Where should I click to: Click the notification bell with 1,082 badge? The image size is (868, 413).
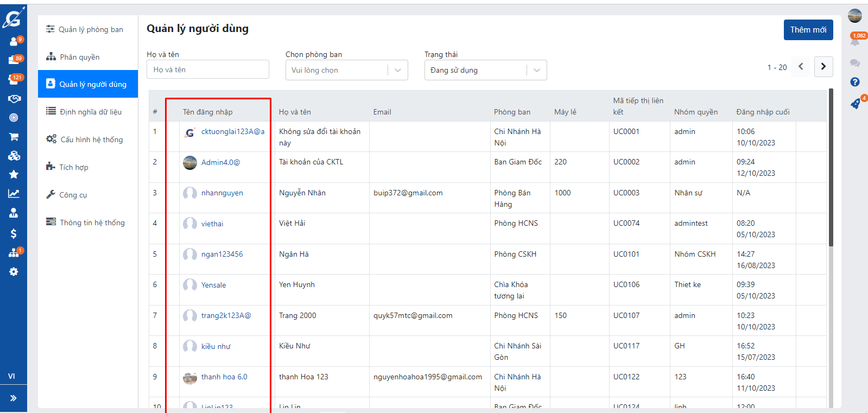pyautogui.click(x=855, y=41)
